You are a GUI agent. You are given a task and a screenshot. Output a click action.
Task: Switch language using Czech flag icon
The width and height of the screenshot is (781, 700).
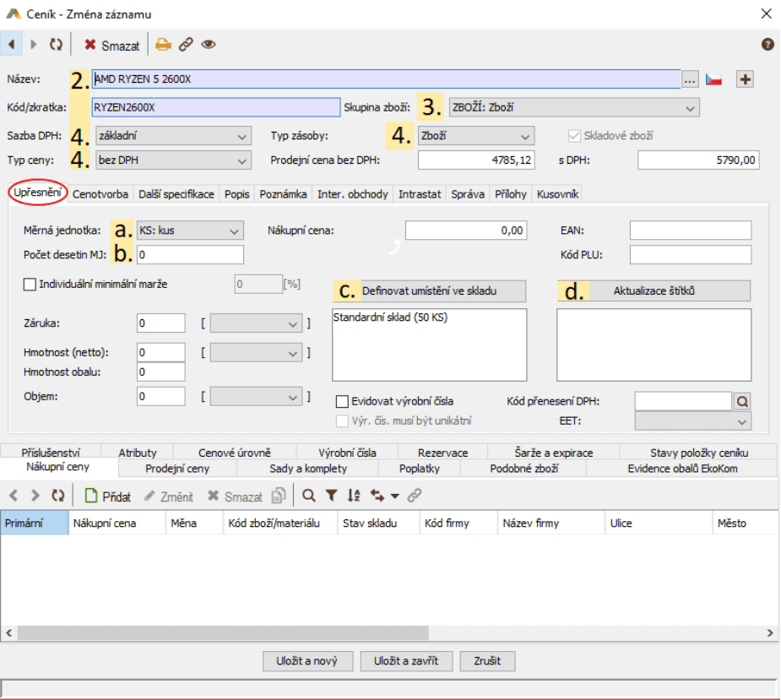tap(713, 79)
